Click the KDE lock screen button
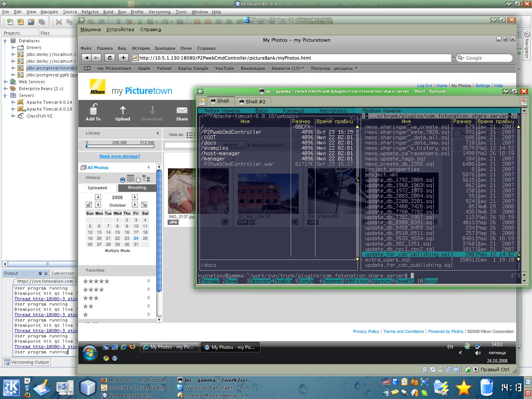 (x=528, y=382)
